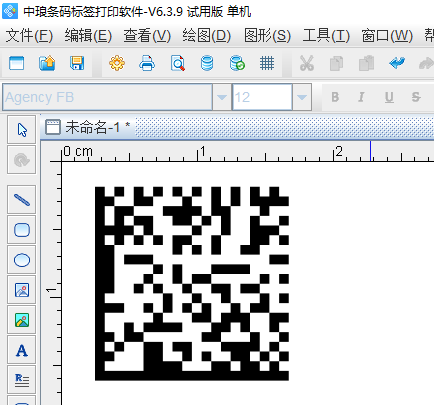Open document settings gear
Image resolution: width=434 pixels, height=405 pixels.
click(117, 63)
